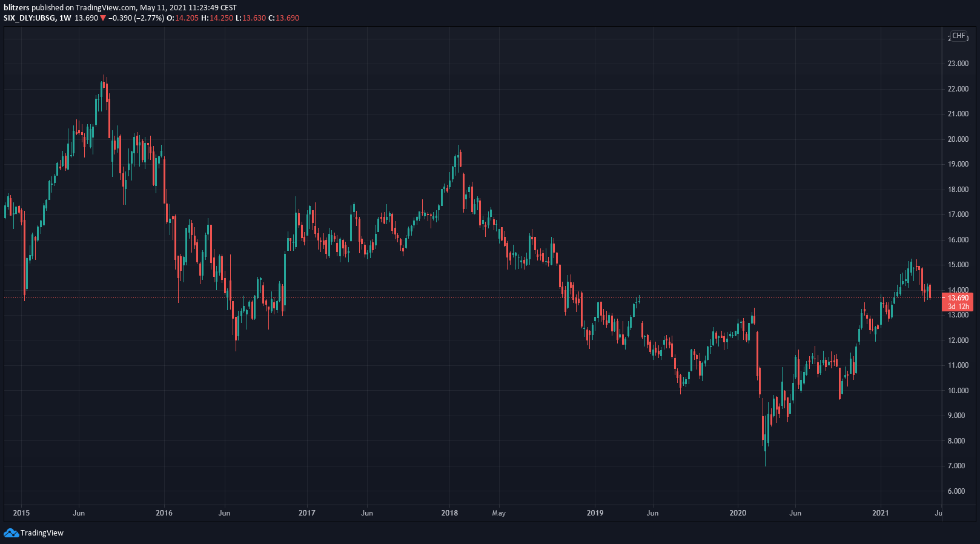Click the 21.000 price axis label
Screen dimensions: 980x544
coord(958,114)
